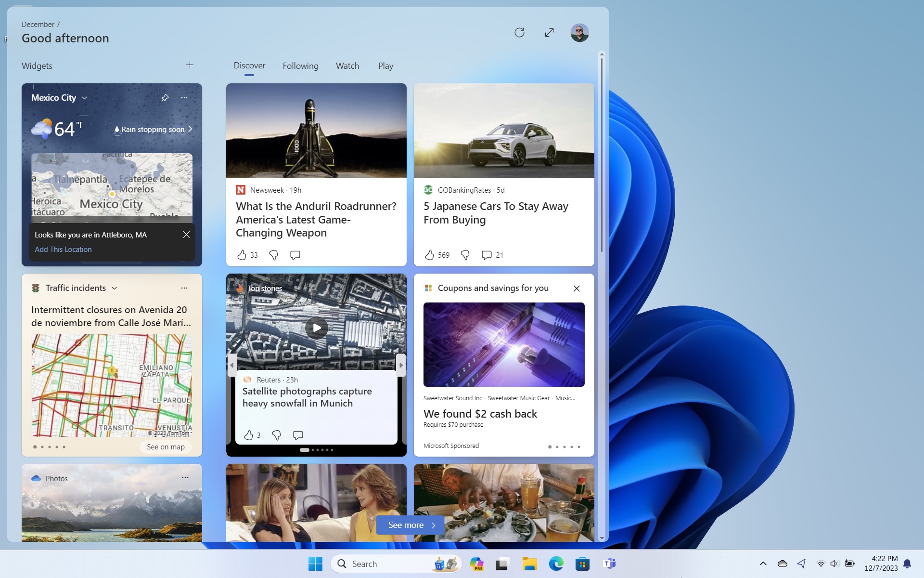Switch to the Watch tab
The width and height of the screenshot is (924, 578).
pos(347,66)
